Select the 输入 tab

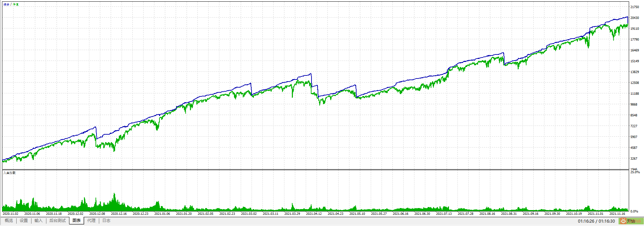coord(39,221)
